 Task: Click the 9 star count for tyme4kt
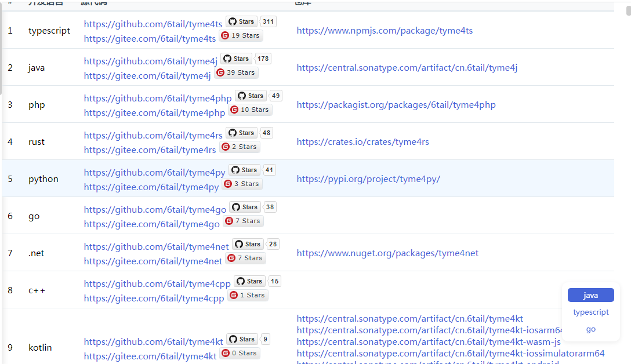point(265,339)
